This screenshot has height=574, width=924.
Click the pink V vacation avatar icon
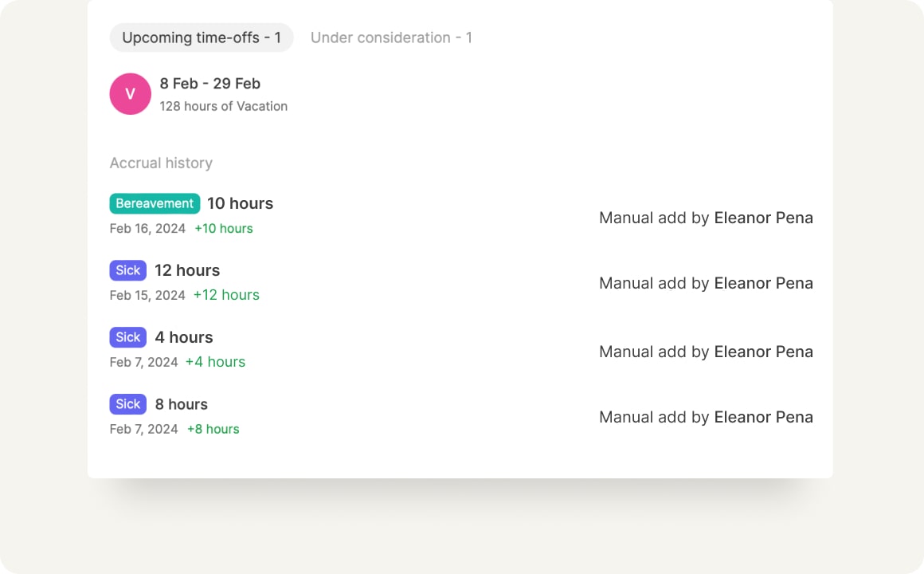130,93
